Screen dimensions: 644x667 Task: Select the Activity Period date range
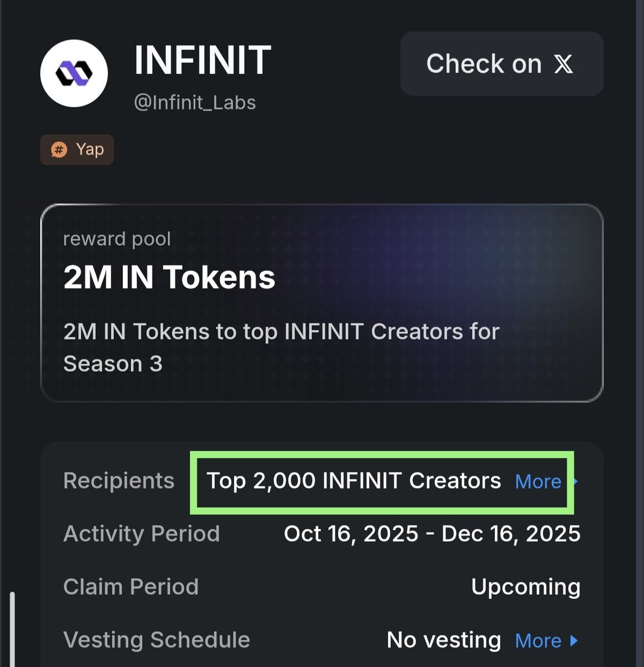pos(432,534)
